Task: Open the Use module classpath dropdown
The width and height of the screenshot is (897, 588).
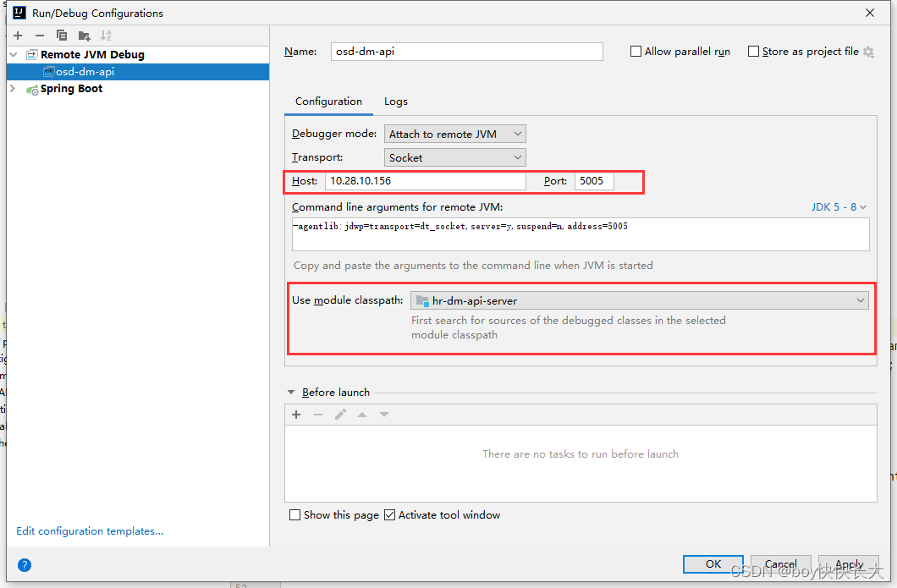Action: tap(640, 300)
